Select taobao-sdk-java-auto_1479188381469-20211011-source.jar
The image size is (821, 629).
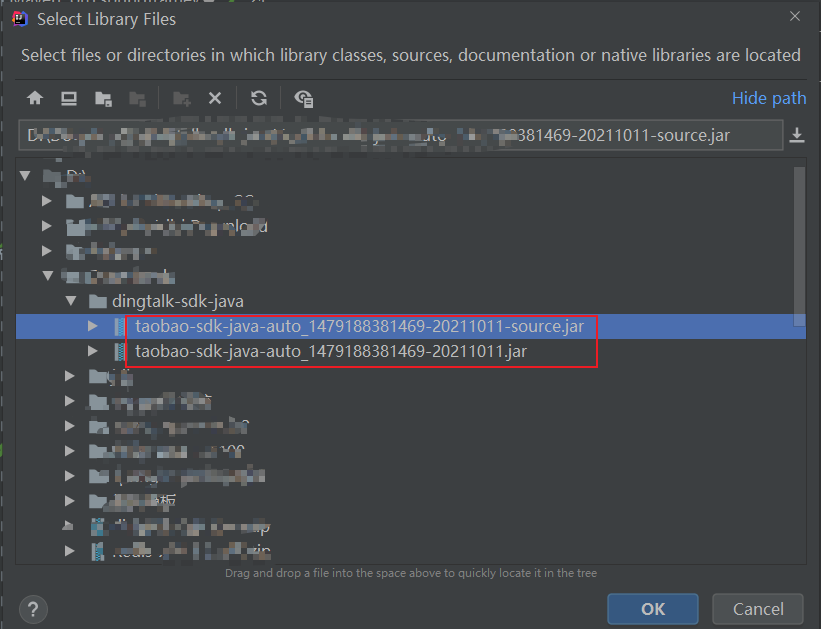359,326
